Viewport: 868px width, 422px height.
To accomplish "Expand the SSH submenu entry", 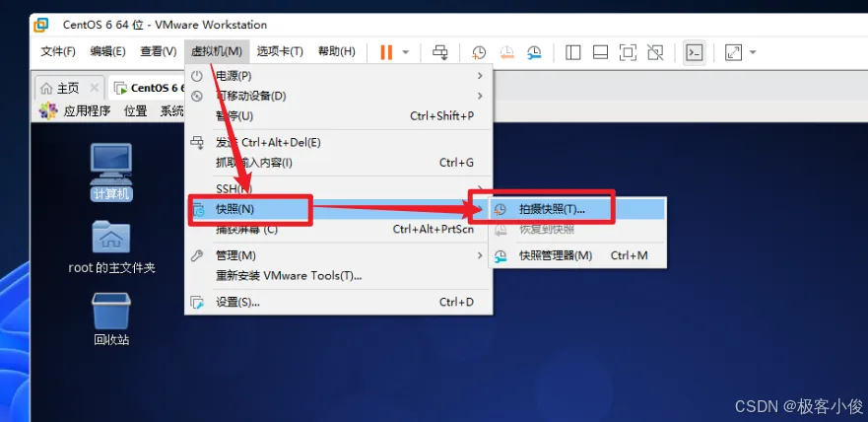I will (338, 189).
